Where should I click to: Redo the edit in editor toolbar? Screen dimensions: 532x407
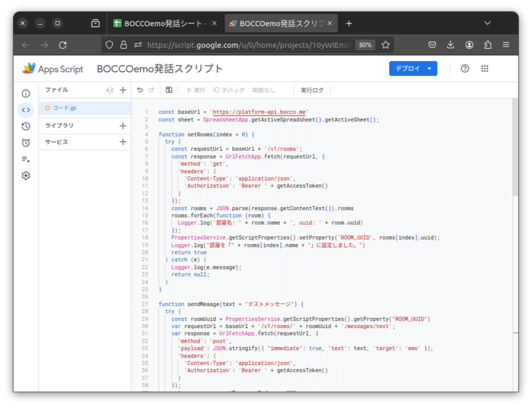pyautogui.click(x=152, y=90)
